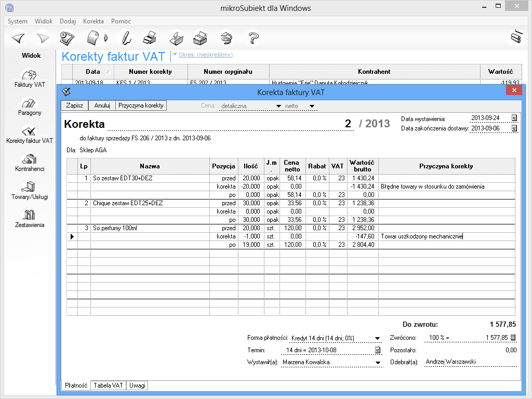
Task: Expand Forma płatności dropdown
Action: pos(378,338)
